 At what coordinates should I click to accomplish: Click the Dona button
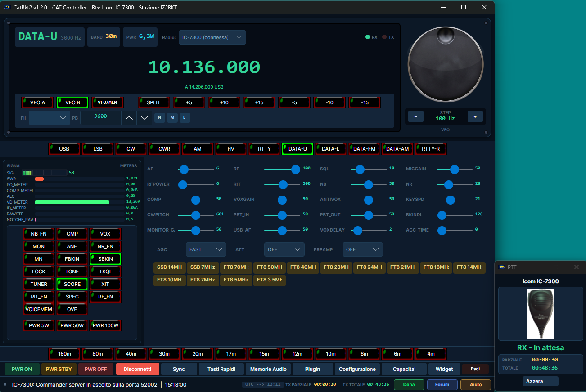click(x=409, y=385)
